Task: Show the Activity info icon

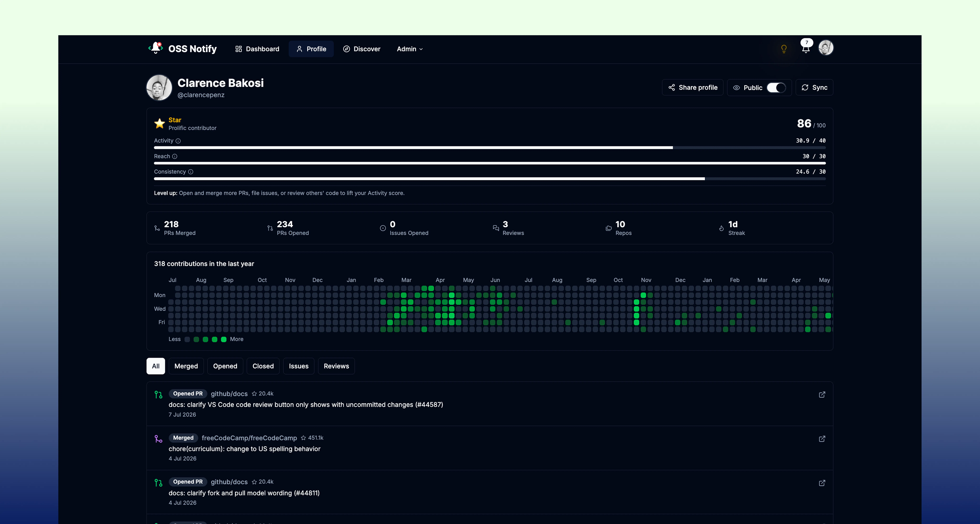Action: pos(178,141)
